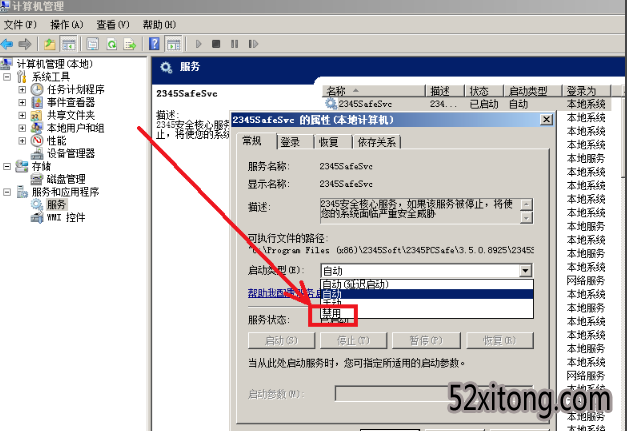Switch to the 依存关系 tab
Viewport: 627px width, 431px height.
376,142
